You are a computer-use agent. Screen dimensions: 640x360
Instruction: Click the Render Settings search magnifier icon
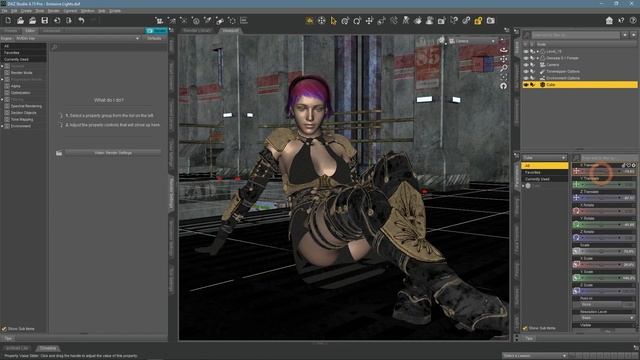coord(54,47)
